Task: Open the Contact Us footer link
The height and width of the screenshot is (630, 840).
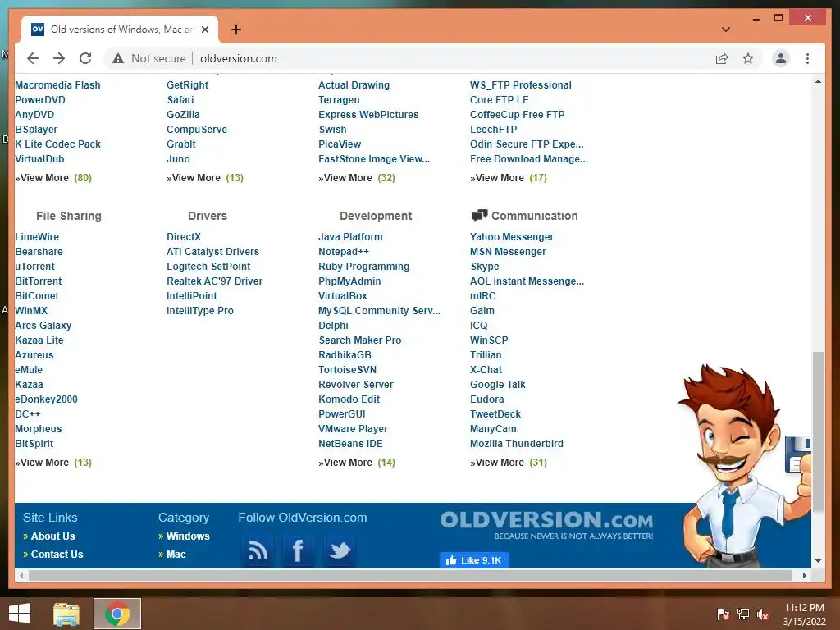Action: pos(57,555)
